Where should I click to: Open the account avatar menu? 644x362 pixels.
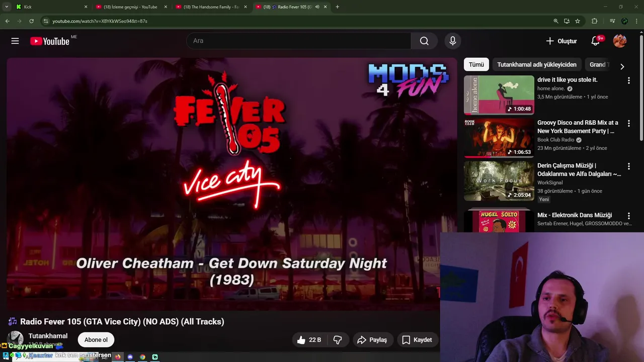pos(620,41)
